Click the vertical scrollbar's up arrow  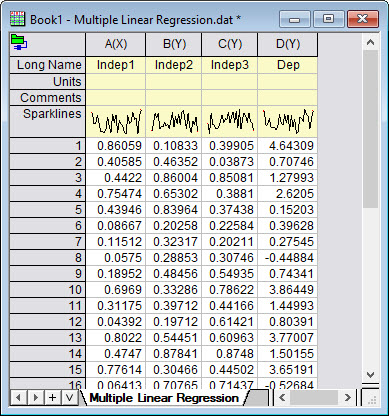370,42
